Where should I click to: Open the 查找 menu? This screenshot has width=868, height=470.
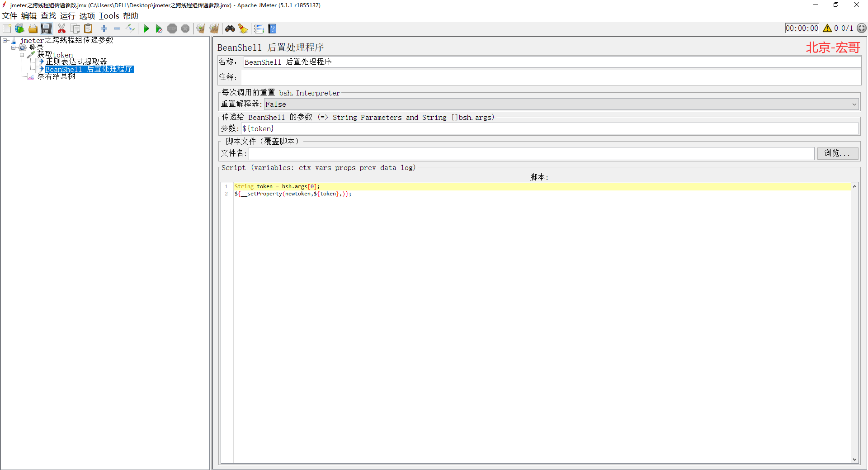click(48, 16)
